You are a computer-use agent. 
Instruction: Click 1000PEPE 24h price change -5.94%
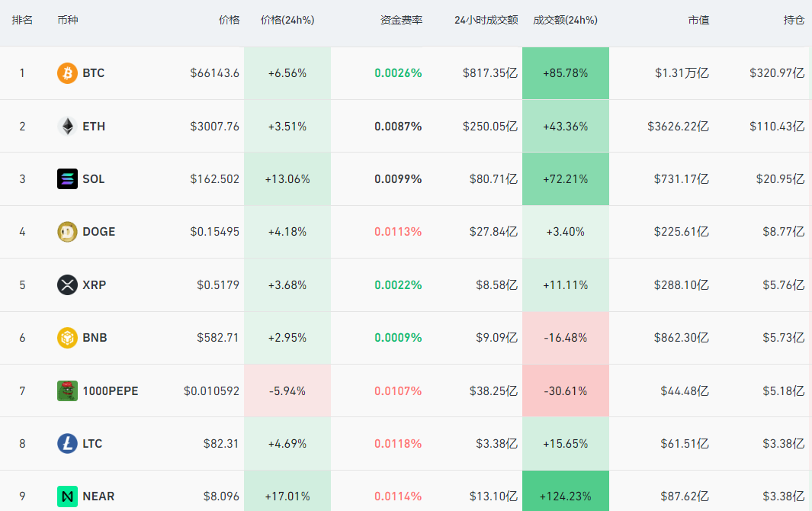287,391
